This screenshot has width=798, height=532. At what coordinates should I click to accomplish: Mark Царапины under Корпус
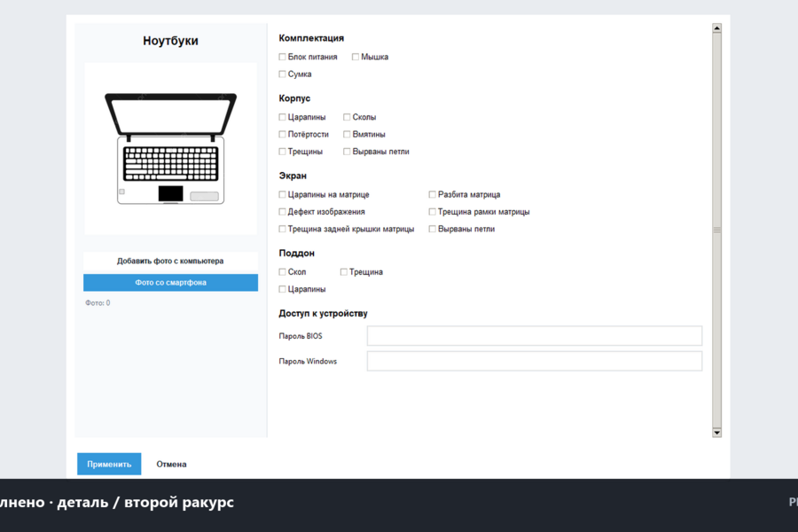pyautogui.click(x=282, y=117)
